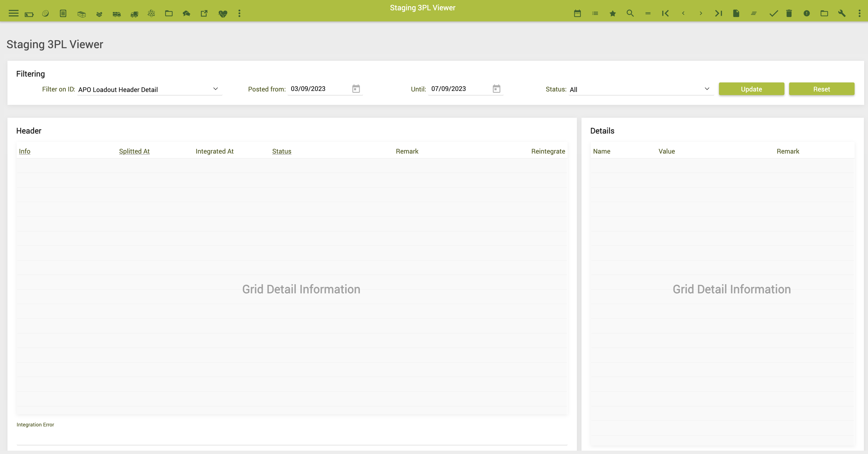
Task: Click the wrench settings icon
Action: coord(842,13)
